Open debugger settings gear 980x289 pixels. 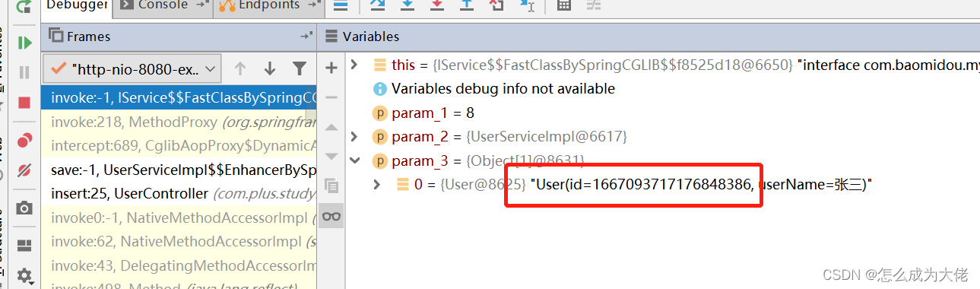[x=24, y=275]
